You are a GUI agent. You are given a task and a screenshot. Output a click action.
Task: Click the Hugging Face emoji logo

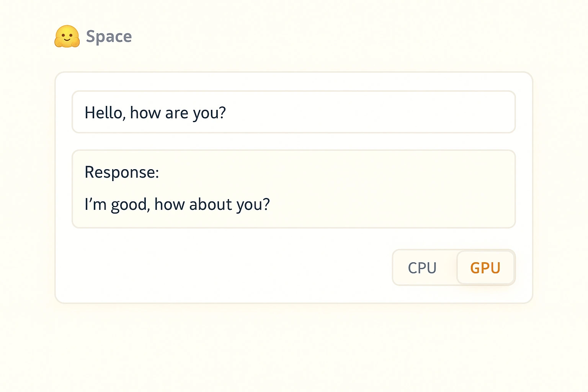pyautogui.click(x=67, y=36)
